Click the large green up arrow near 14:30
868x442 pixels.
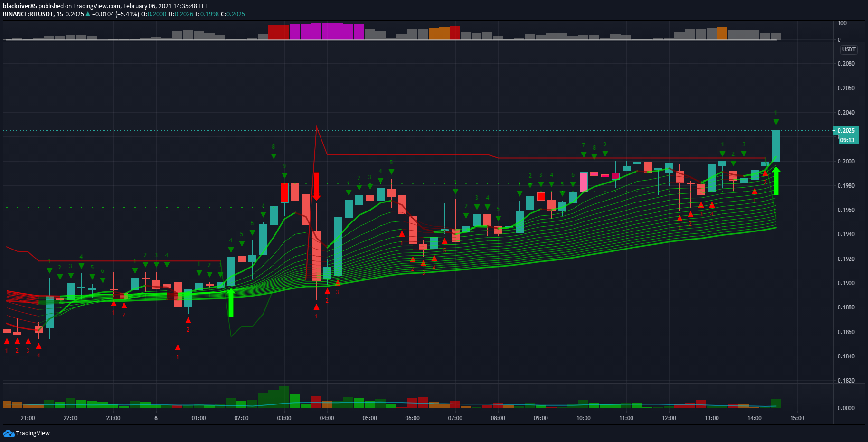[x=776, y=181]
